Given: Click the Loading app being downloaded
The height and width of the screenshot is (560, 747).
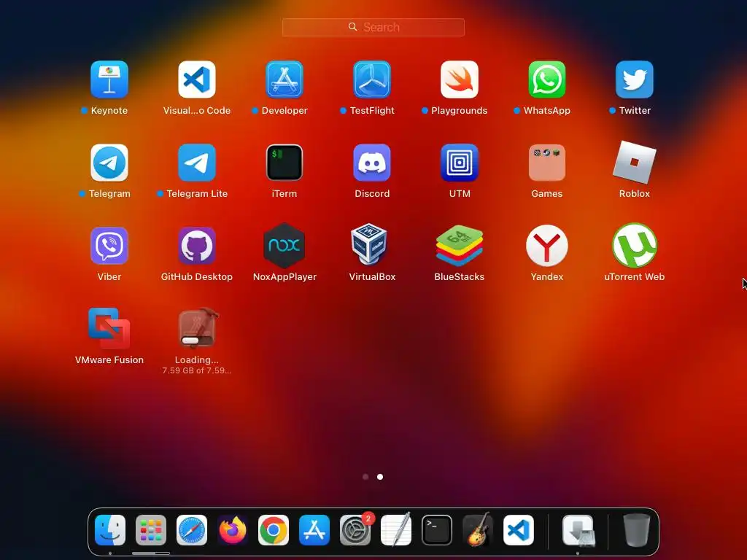Looking at the screenshot, I should (x=198, y=329).
